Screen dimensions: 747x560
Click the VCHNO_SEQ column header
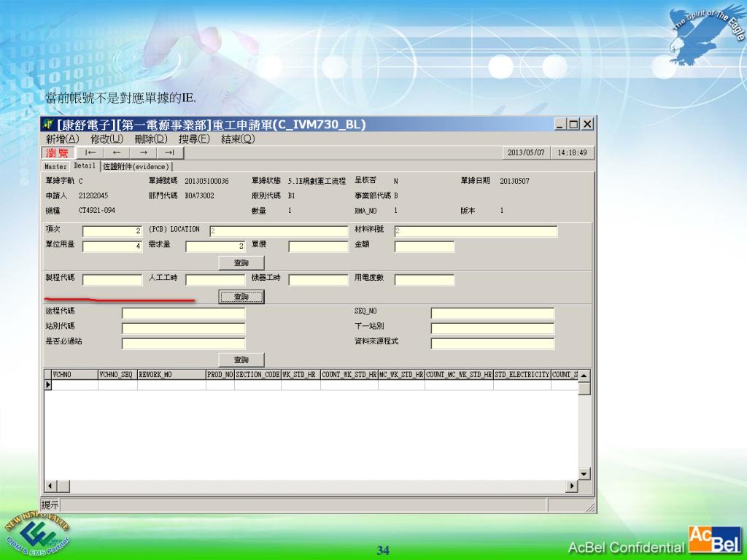pos(117,375)
